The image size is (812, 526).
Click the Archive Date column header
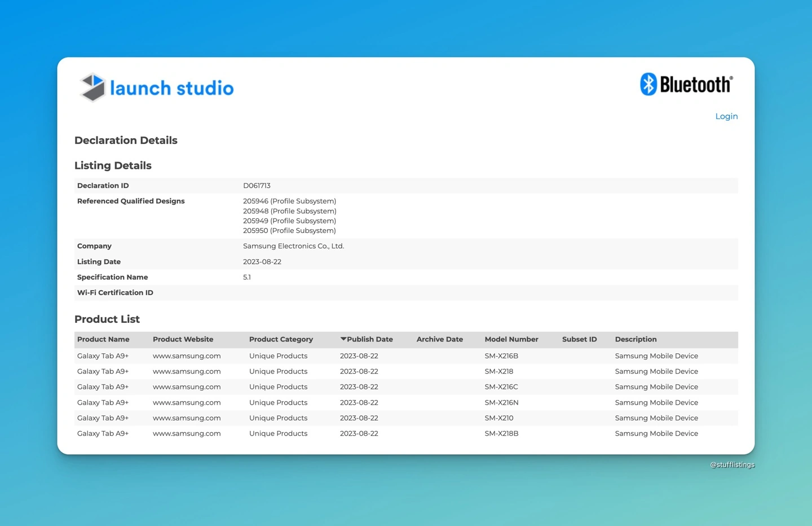click(439, 339)
